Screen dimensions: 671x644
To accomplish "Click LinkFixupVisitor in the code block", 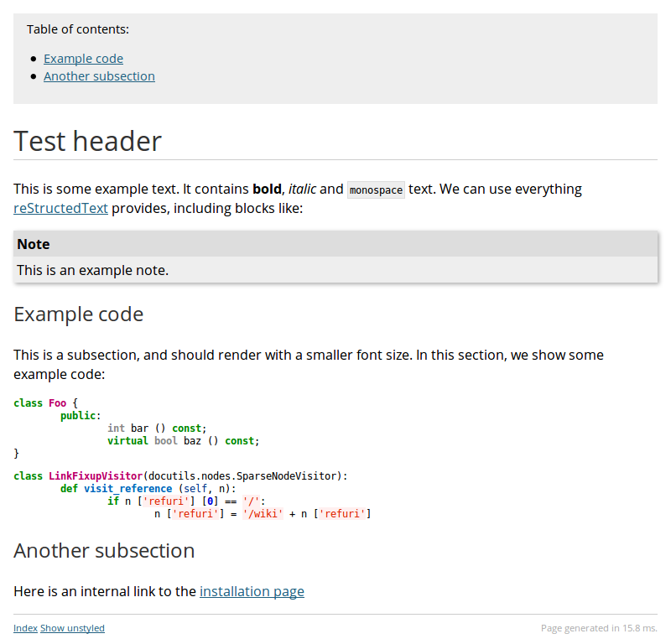I will [x=96, y=476].
